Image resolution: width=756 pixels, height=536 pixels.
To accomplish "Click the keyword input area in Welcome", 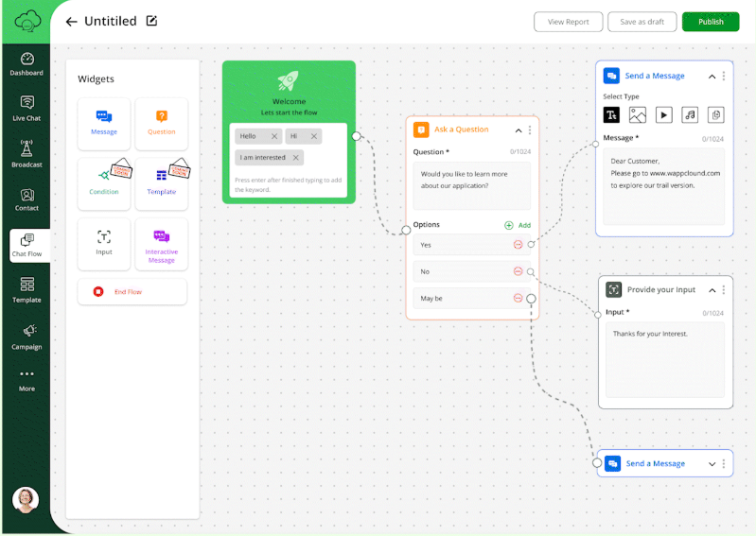I will pyautogui.click(x=289, y=184).
